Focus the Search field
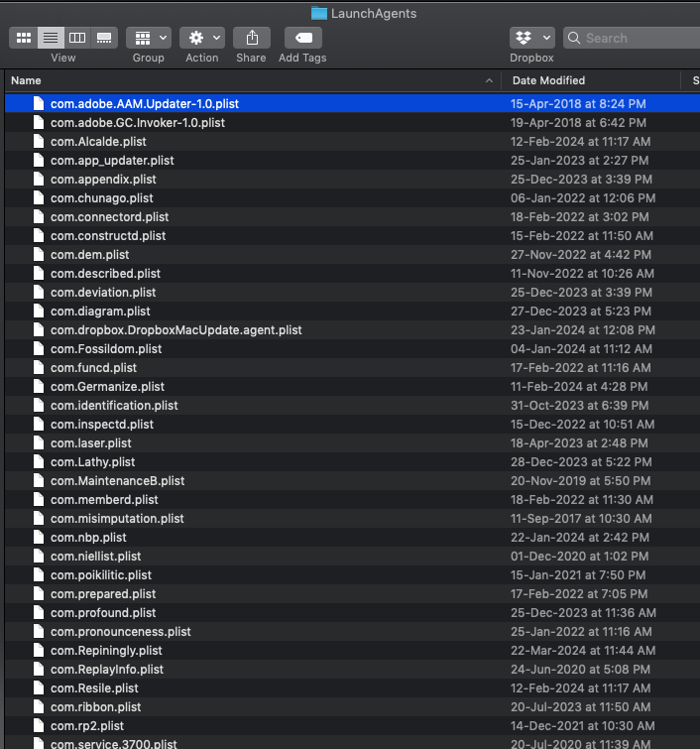 click(632, 38)
